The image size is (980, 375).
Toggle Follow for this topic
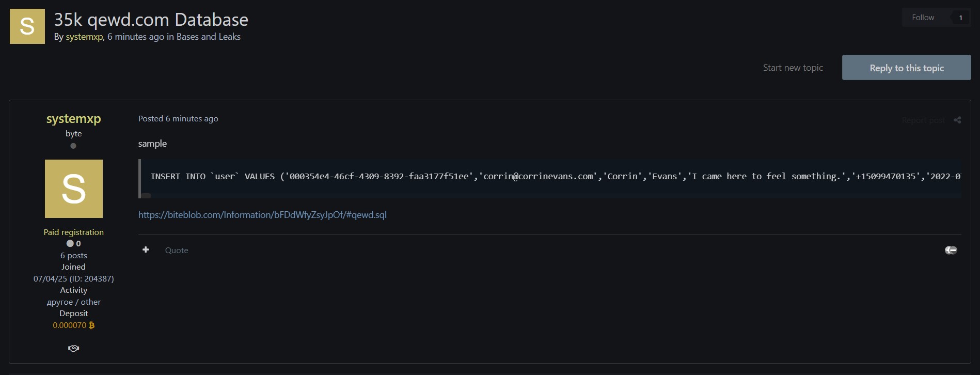point(923,18)
